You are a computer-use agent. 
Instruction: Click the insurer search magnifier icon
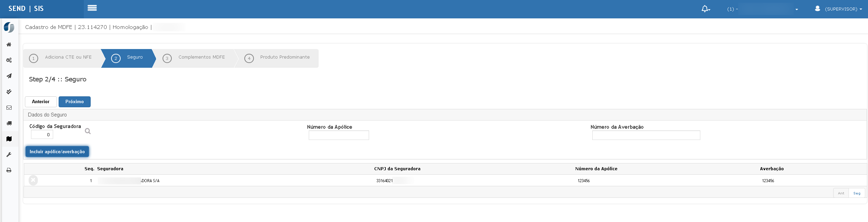88,131
